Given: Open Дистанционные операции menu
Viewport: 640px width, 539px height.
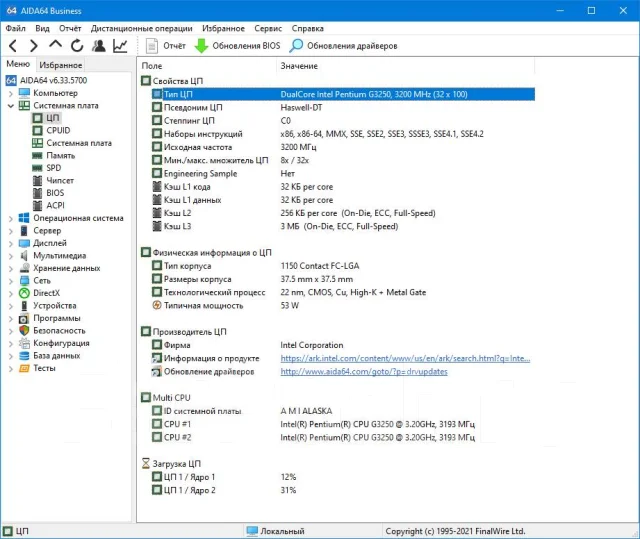Looking at the screenshot, I should click(x=142, y=28).
